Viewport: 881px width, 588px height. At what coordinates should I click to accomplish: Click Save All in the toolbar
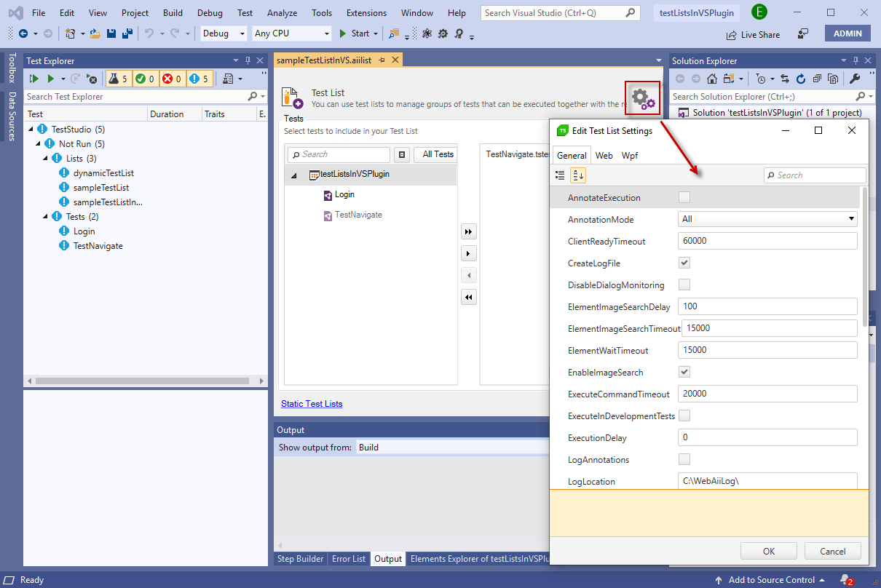click(x=127, y=33)
